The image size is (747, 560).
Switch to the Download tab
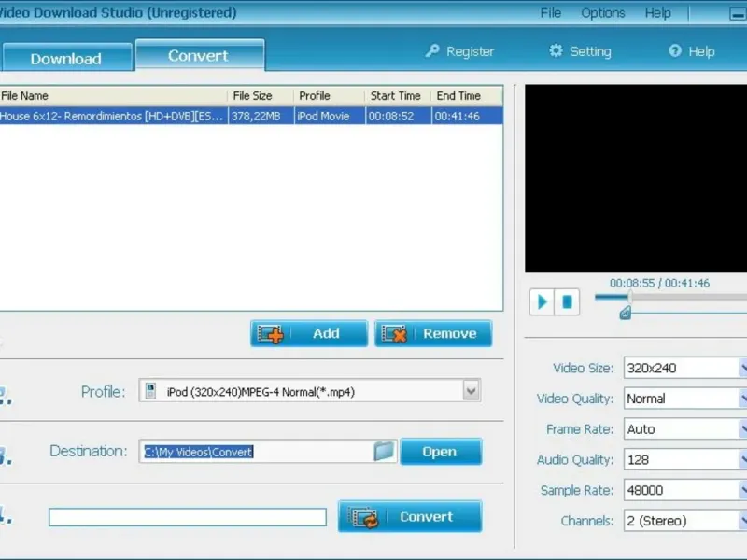click(66, 58)
